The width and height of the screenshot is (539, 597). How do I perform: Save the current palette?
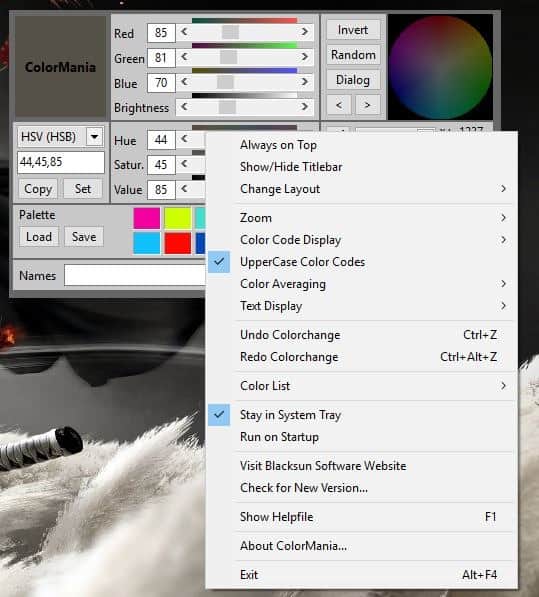coord(84,237)
